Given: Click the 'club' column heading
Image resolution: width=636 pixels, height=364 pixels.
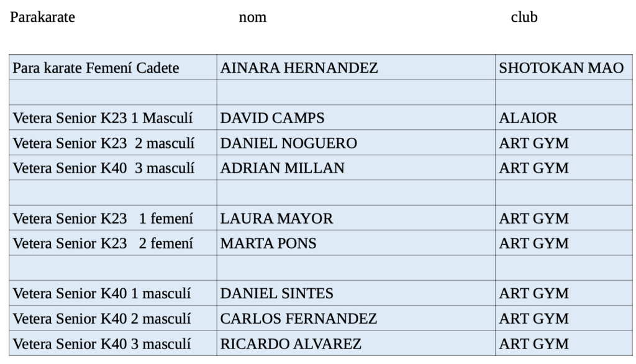Looking at the screenshot, I should (524, 17).
